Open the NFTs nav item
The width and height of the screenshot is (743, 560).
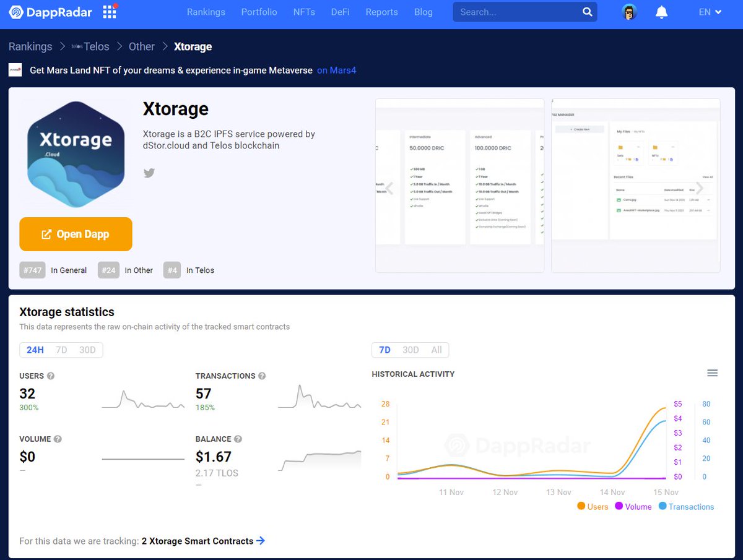point(304,12)
